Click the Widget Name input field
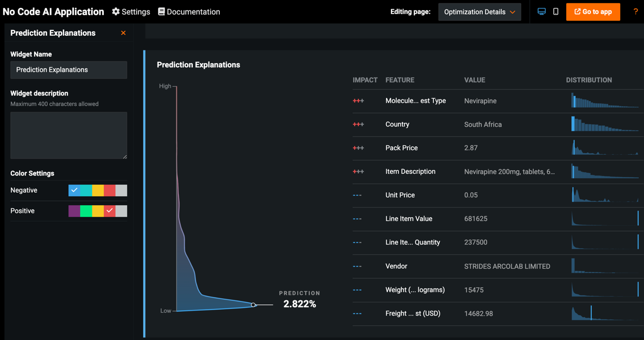 (68, 70)
